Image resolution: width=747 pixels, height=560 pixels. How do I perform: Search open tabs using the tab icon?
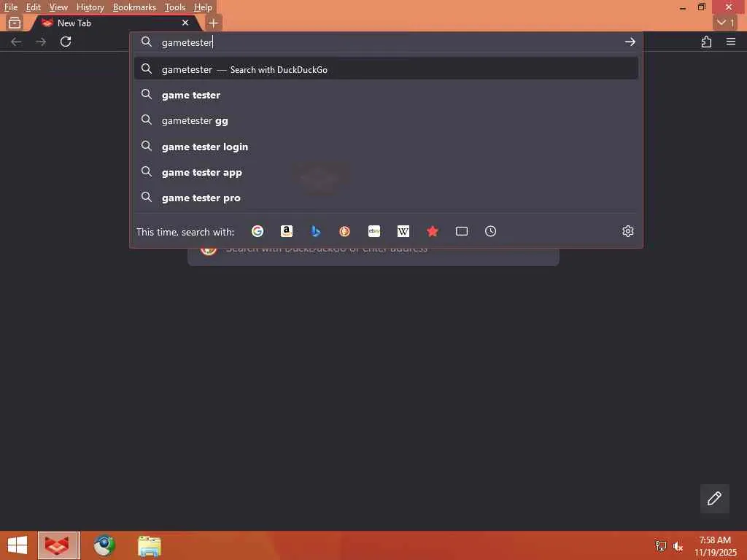[462, 231]
